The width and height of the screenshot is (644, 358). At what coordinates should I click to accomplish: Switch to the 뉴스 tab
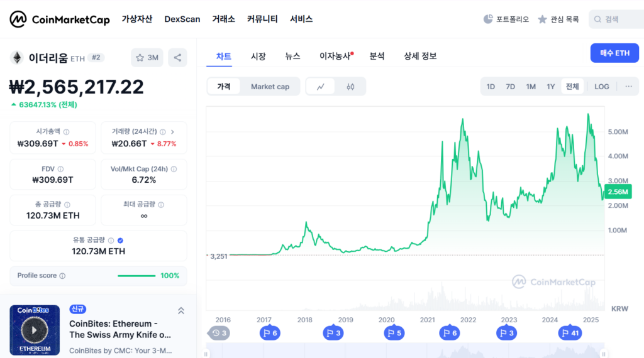pos(292,56)
